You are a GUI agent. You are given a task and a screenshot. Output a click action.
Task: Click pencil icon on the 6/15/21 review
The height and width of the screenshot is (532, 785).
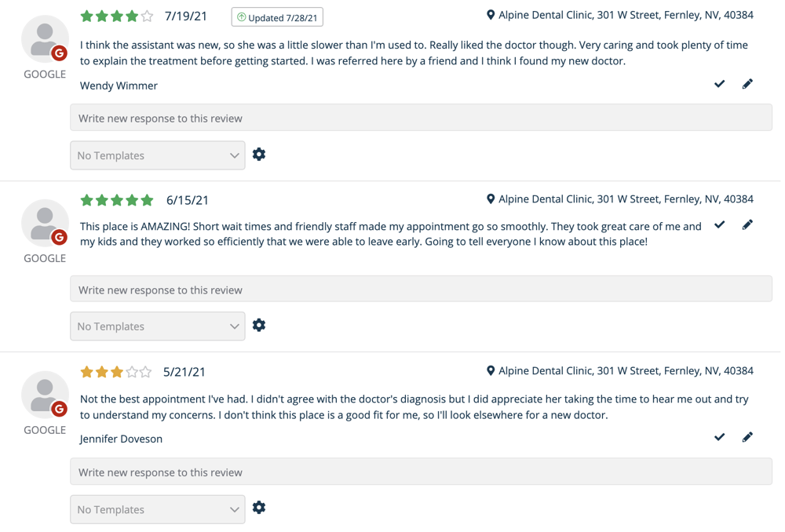point(747,225)
